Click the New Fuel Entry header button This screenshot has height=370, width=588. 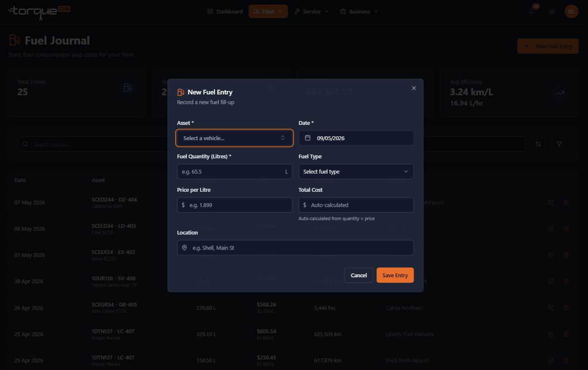click(x=548, y=46)
